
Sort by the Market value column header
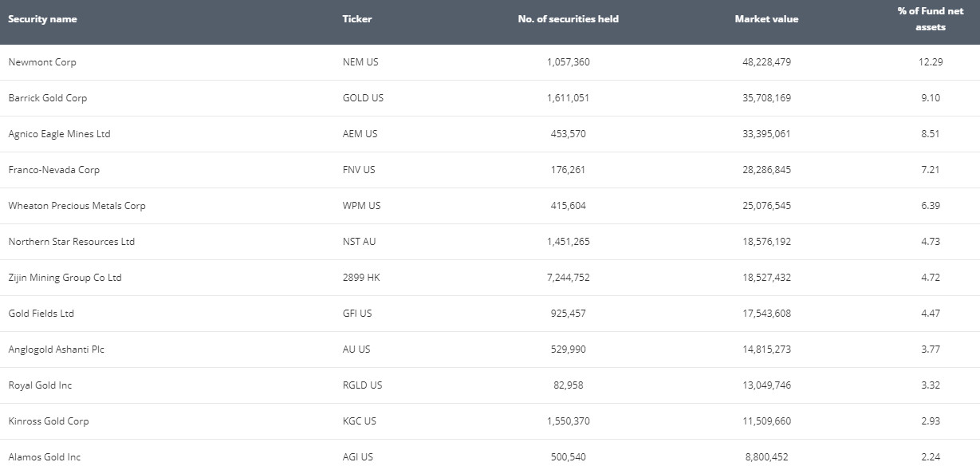[x=766, y=19]
